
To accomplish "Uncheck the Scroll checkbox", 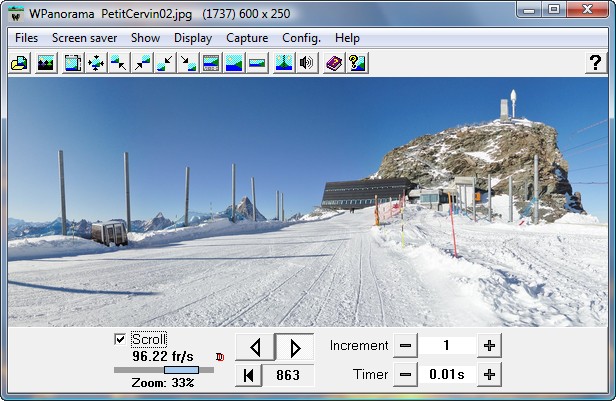I will [x=121, y=339].
